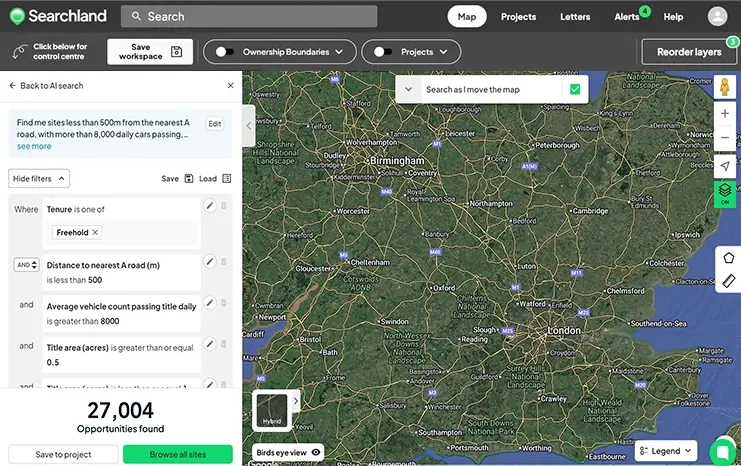
Task: Click the London label on the map
Action: (564, 330)
